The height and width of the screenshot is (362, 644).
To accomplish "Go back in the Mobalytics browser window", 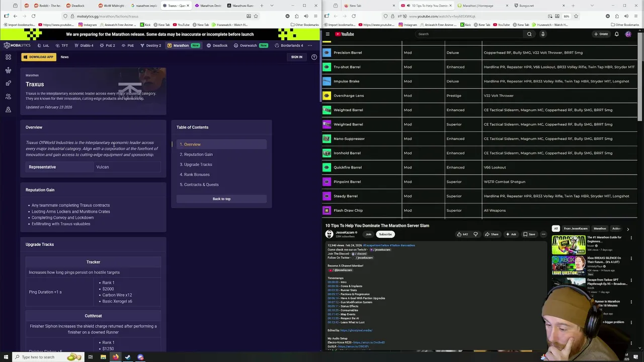I will tap(15, 16).
